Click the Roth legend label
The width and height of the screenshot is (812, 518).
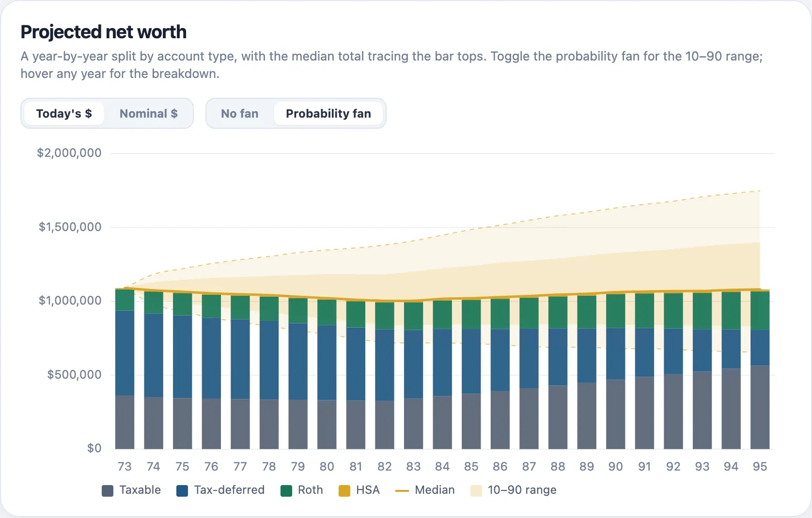tap(311, 490)
